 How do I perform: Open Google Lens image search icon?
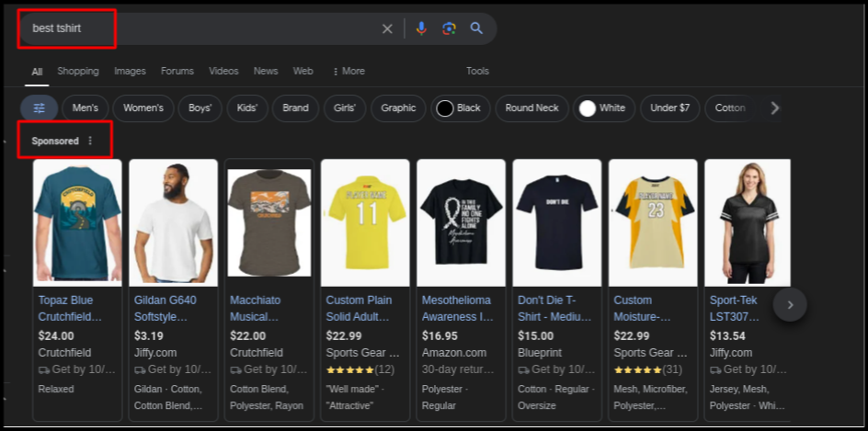(449, 28)
